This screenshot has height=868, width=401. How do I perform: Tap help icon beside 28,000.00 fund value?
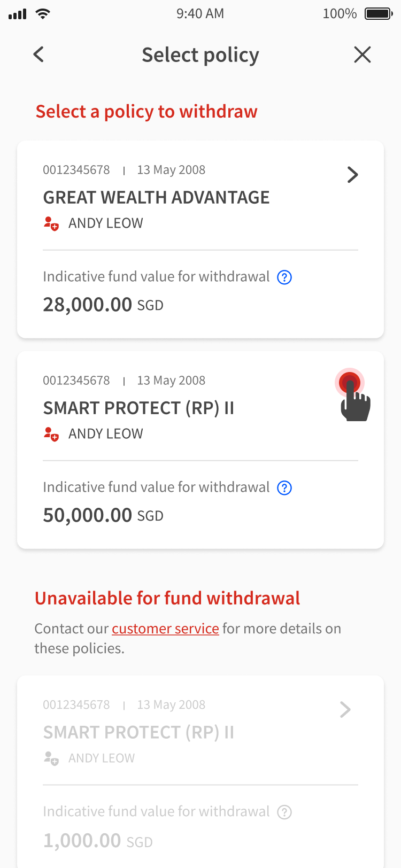coord(284,277)
